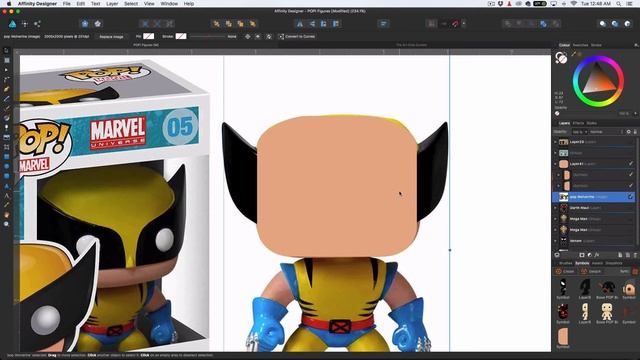This screenshot has height=360, width=640.
Task: Select the Mac Spotlight search icon
Action: tap(619, 4)
